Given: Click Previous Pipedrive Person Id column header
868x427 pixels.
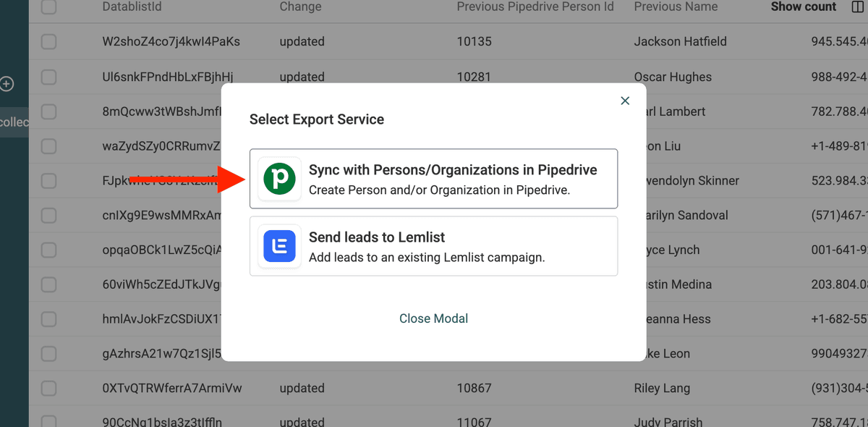Looking at the screenshot, I should (x=535, y=7).
